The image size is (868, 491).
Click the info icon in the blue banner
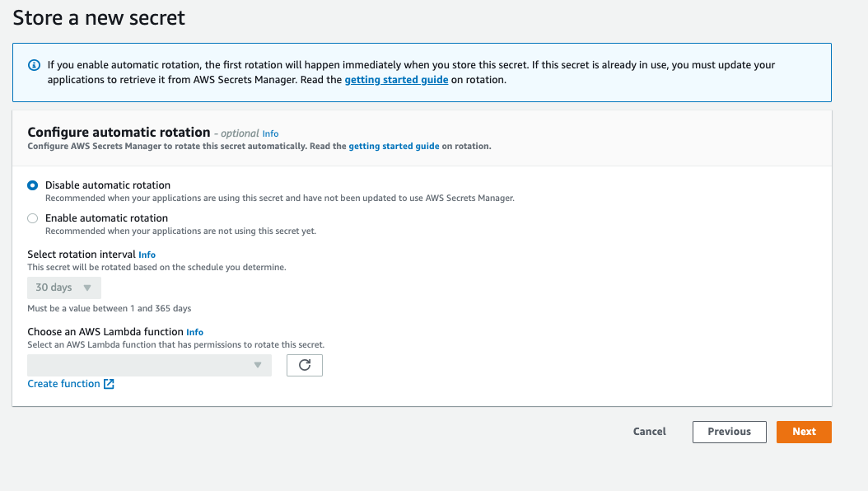tap(32, 64)
